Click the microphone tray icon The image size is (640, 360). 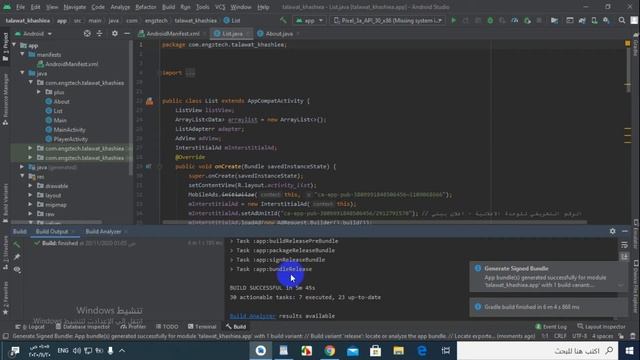tap(110, 351)
